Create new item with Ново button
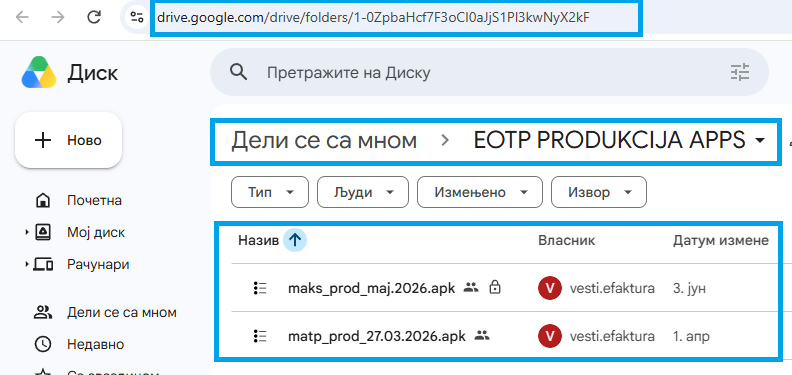Screen dimensions: 792x375 tap(69, 140)
